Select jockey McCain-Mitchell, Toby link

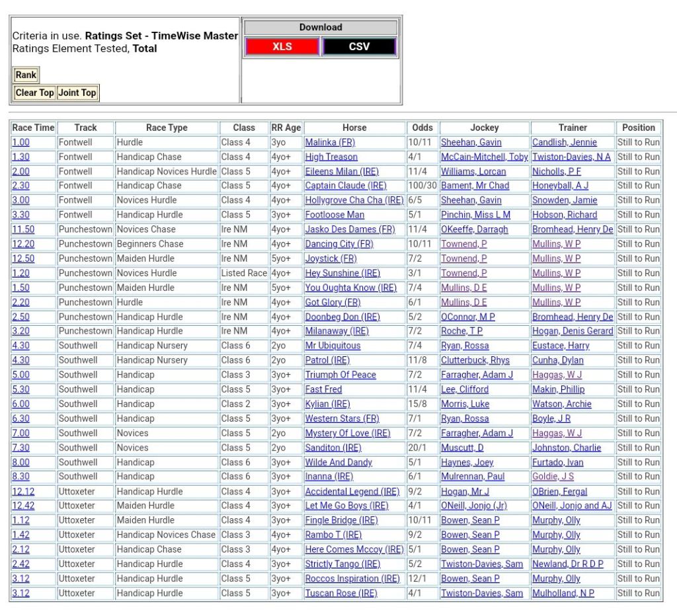click(484, 157)
